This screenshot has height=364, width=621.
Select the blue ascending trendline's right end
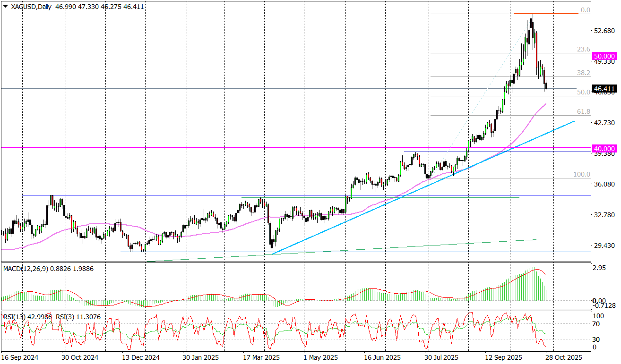click(573, 122)
